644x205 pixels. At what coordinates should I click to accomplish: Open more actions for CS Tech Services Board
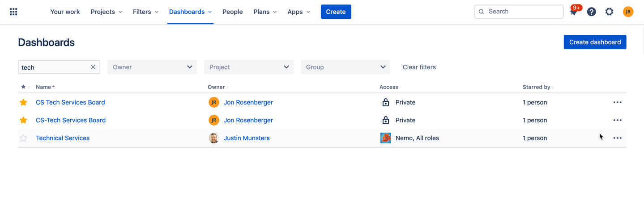point(617,102)
